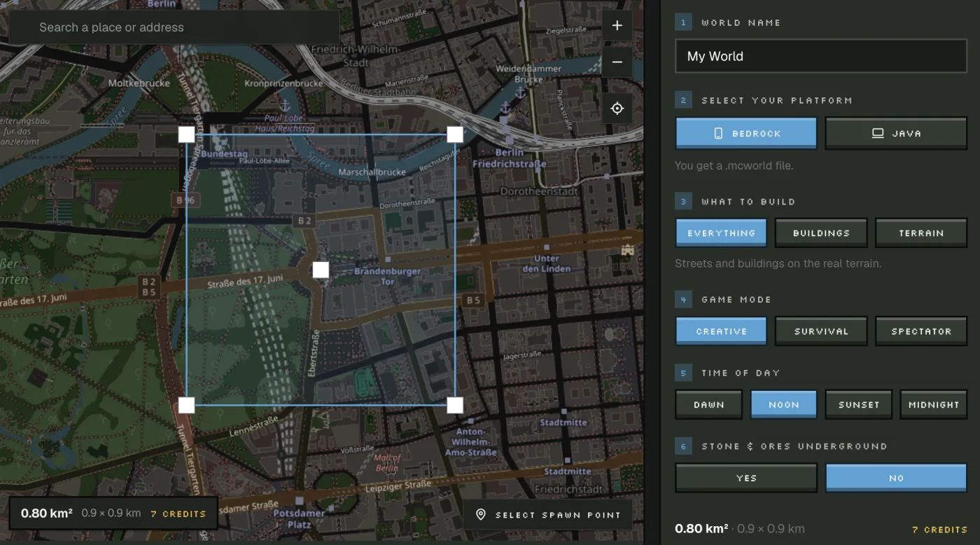This screenshot has width=980, height=545.
Task: Set game mode to Creative
Action: 721,331
